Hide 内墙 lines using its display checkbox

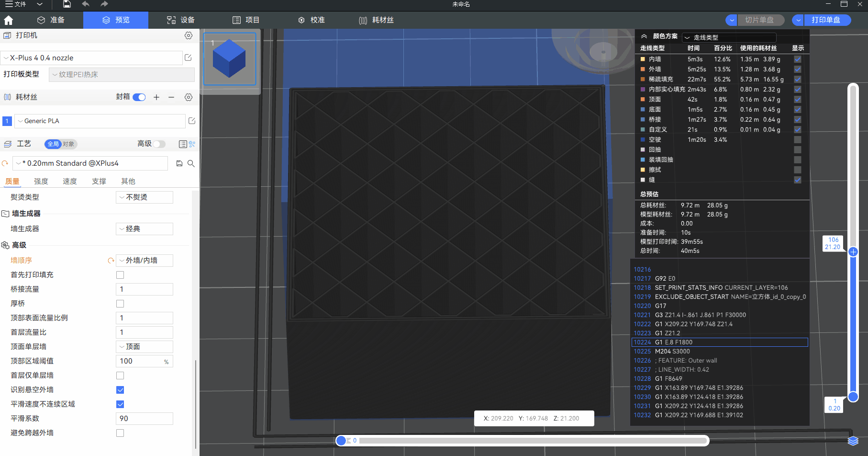[798, 59]
